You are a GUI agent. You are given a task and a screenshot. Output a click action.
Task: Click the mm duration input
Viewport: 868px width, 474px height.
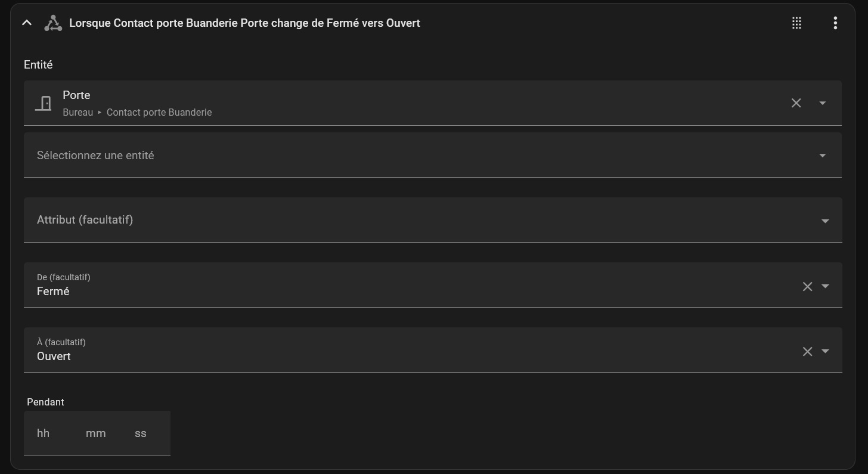coord(95,433)
